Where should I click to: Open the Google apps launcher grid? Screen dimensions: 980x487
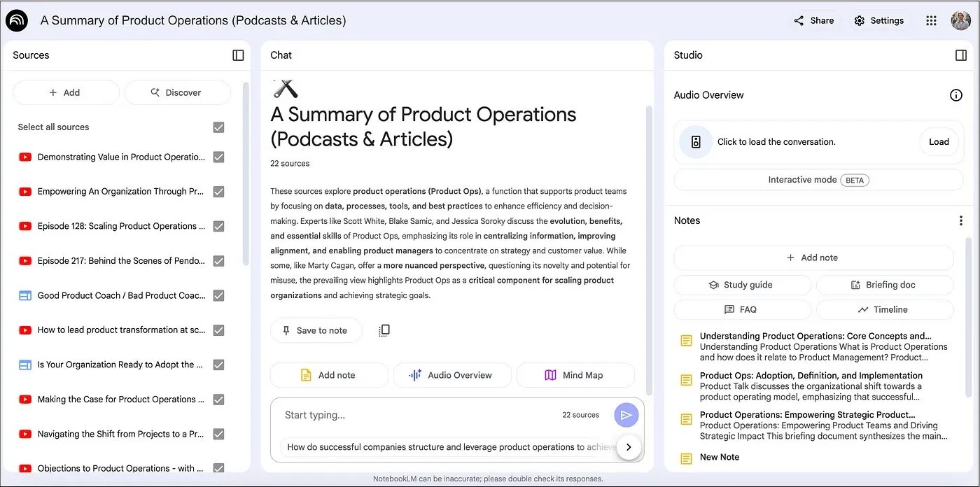[x=931, y=20]
